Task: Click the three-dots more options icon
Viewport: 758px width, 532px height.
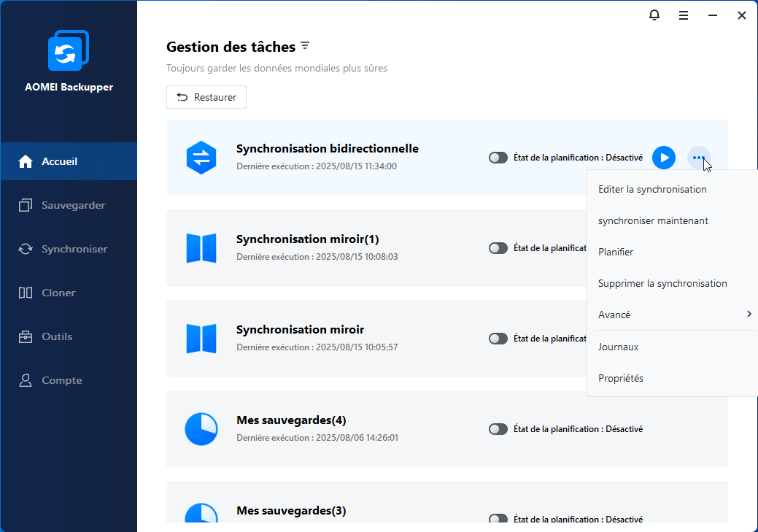Action: [x=699, y=158]
